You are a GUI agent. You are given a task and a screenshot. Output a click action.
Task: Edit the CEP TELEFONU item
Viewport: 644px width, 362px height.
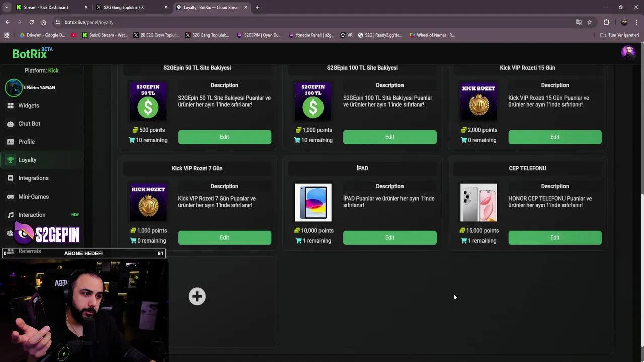click(554, 237)
